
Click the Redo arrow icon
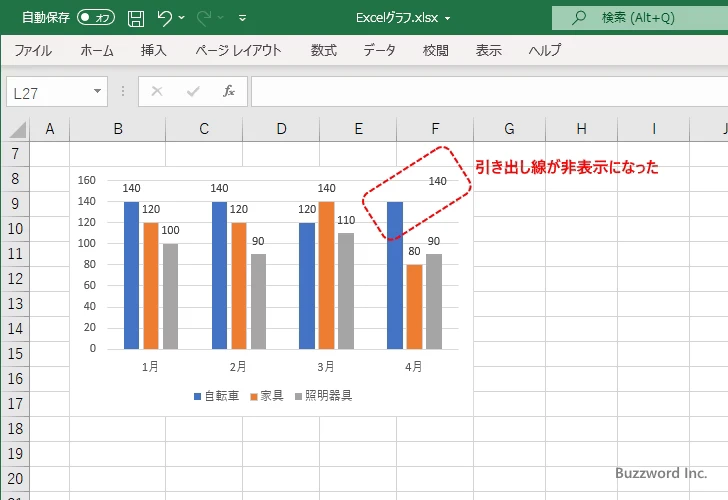point(203,18)
